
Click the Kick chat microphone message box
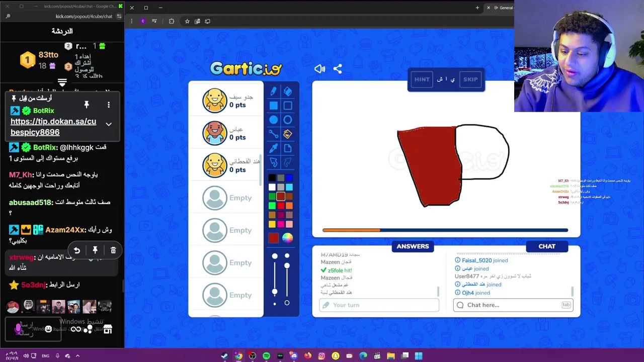click(x=33, y=329)
